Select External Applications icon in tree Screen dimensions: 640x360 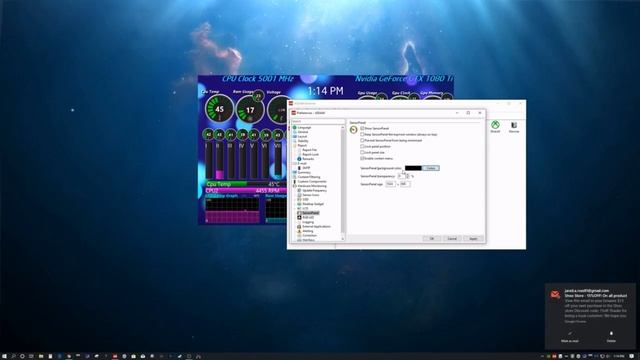(299, 226)
